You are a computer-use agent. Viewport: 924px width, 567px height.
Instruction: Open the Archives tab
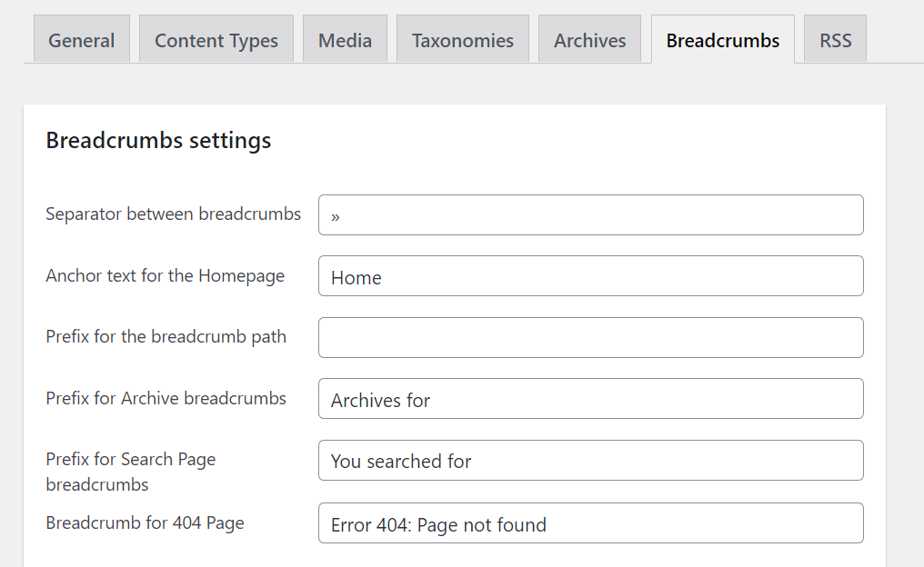(589, 40)
